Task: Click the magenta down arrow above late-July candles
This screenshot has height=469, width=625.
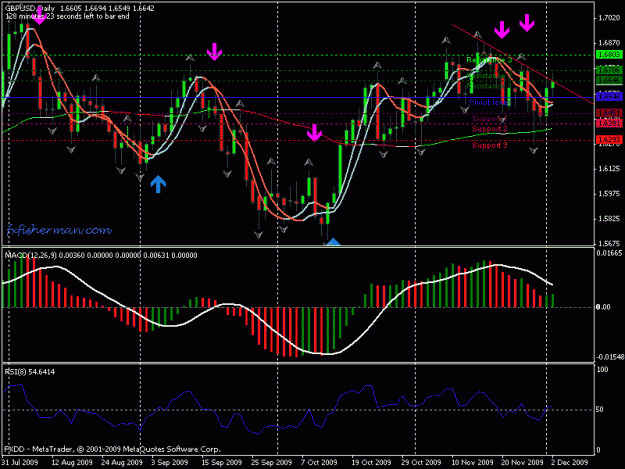Action: (x=39, y=16)
